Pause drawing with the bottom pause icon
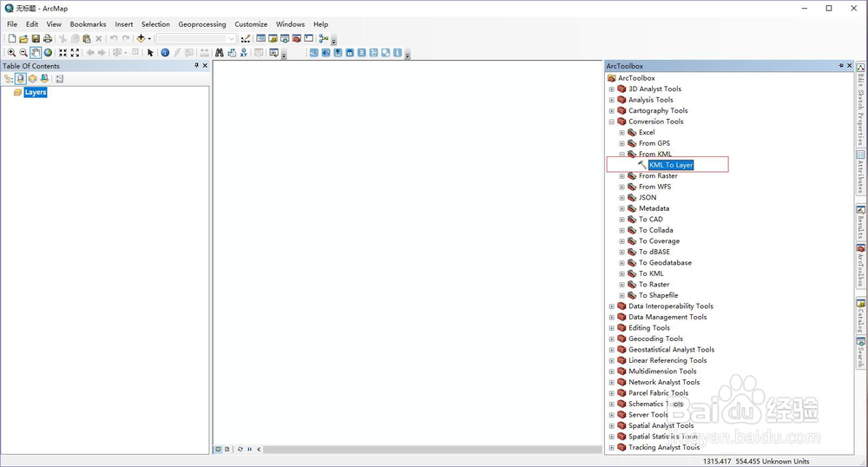The height and width of the screenshot is (467, 868). pyautogui.click(x=250, y=450)
